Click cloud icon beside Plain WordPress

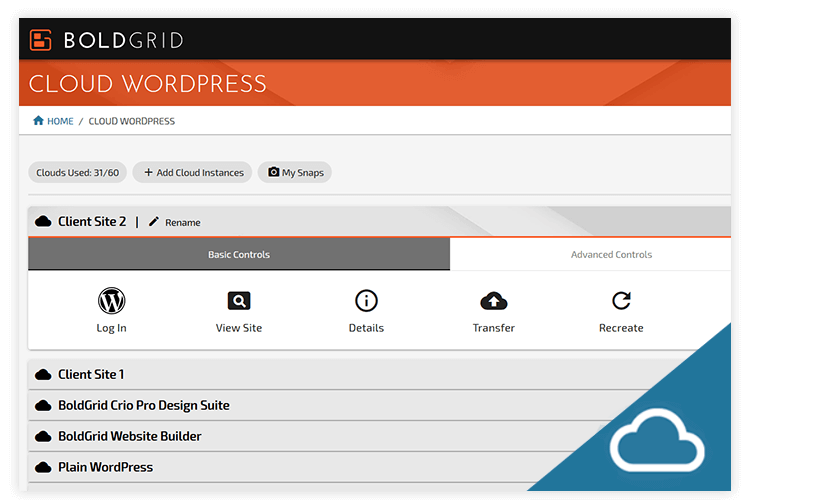point(43,467)
